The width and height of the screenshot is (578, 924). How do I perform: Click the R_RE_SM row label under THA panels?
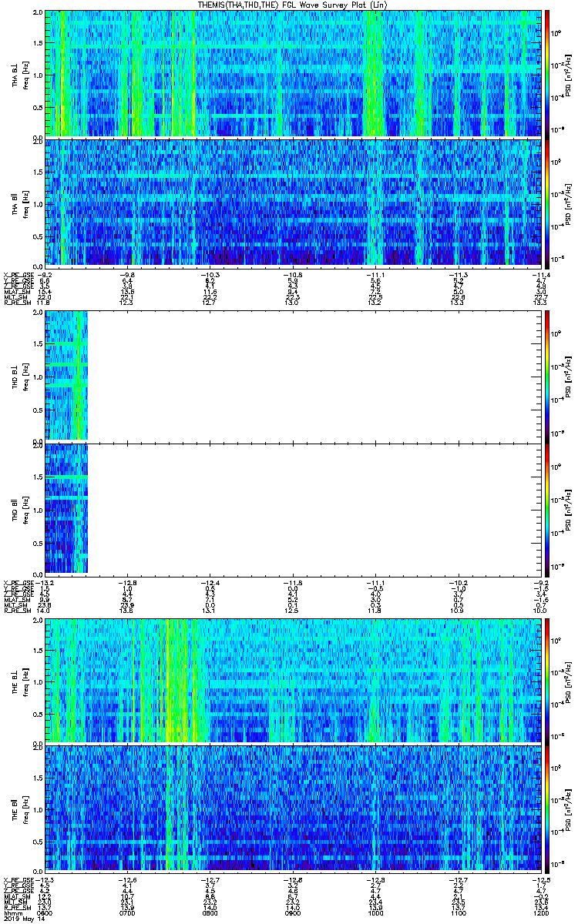click(16, 303)
